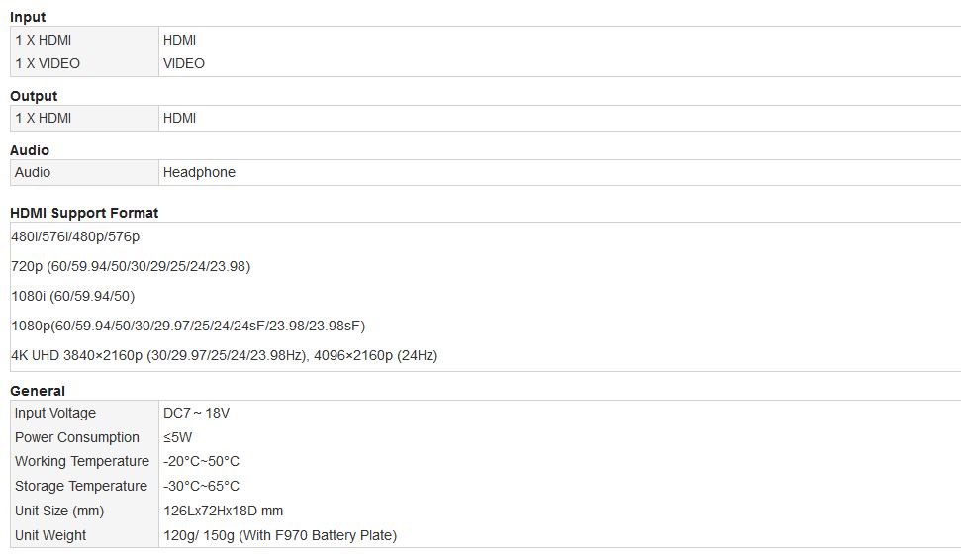Click the Power Consumption ≤5W value

pyautogui.click(x=178, y=437)
